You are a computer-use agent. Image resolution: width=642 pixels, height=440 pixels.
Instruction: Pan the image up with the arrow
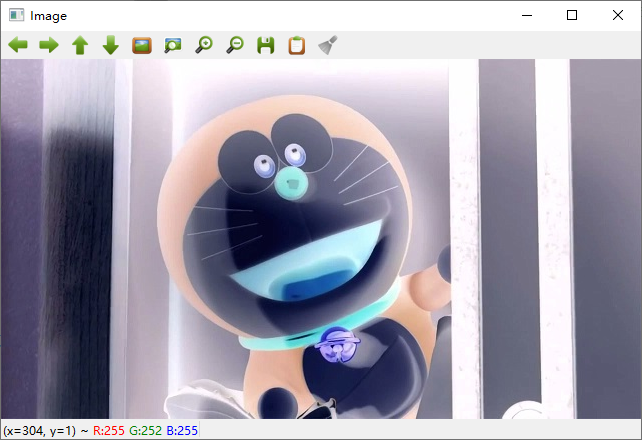[80, 45]
